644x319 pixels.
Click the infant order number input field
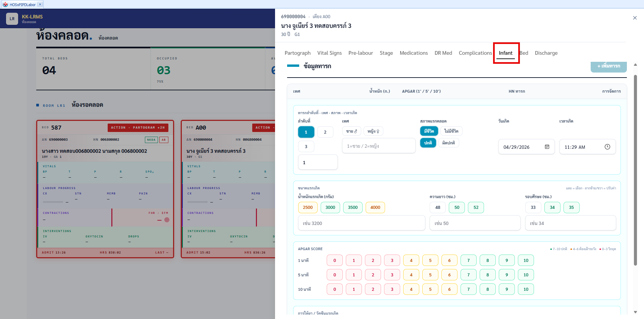318,163
